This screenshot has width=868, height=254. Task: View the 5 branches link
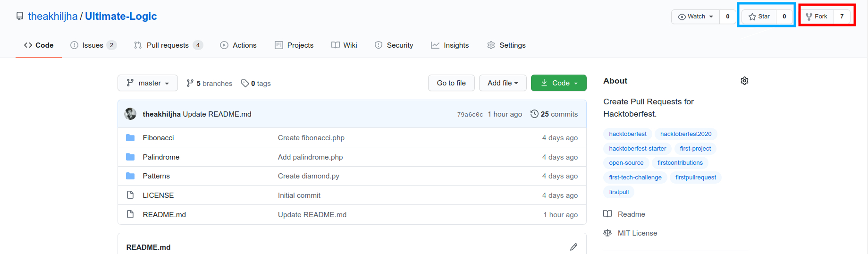[x=210, y=84]
